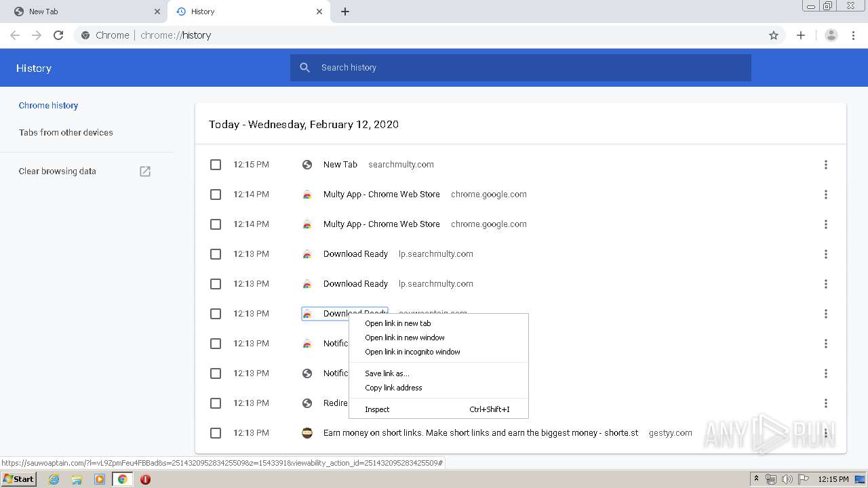
Task: Go back using the browser back arrow
Action: pyautogui.click(x=15, y=35)
